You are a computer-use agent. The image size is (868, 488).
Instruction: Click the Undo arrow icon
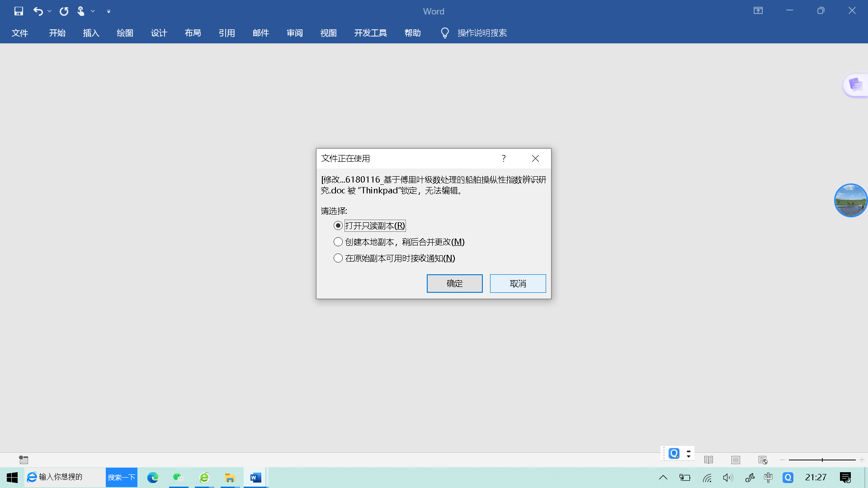[x=38, y=11]
